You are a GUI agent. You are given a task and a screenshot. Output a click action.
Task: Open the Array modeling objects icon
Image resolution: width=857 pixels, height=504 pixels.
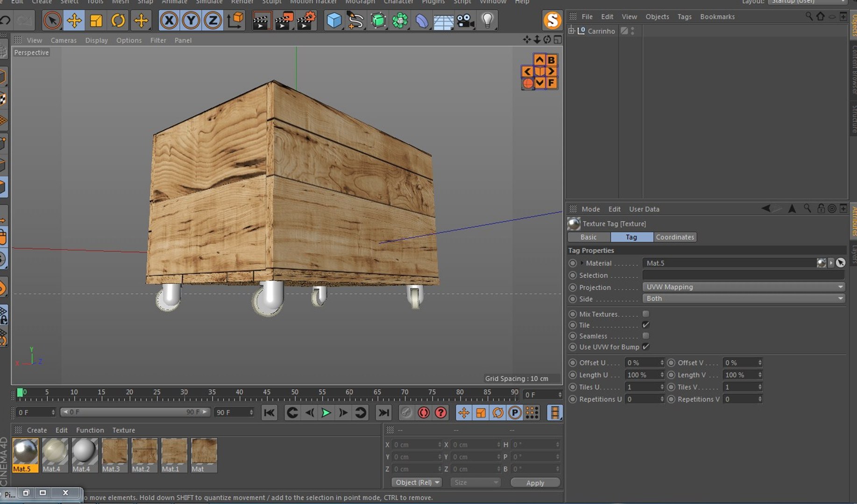[400, 21]
